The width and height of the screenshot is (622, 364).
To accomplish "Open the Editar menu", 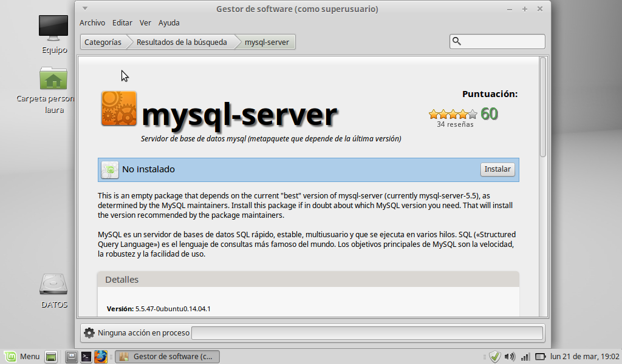I will pos(122,23).
